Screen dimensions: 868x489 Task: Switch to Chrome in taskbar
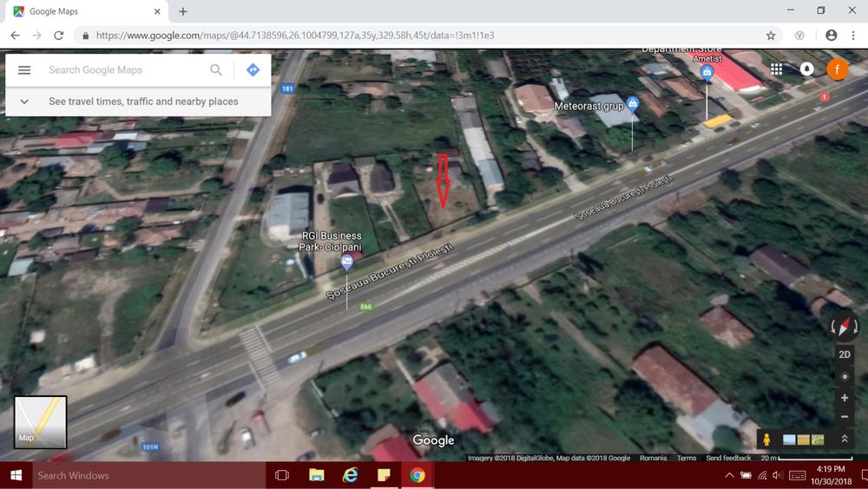click(x=418, y=475)
